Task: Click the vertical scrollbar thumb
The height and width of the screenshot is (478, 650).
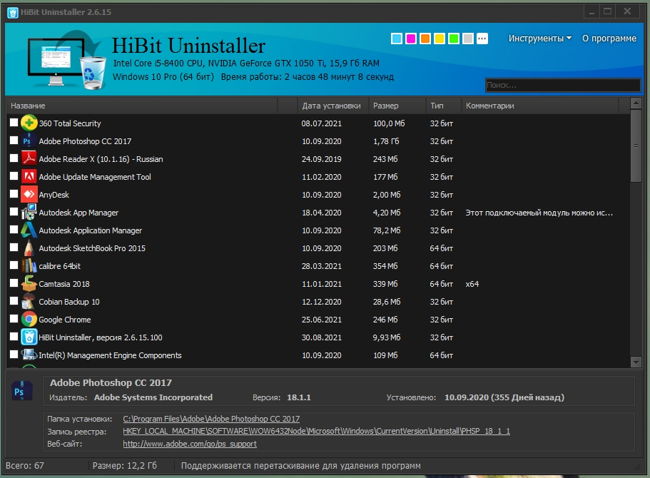Action: tap(635, 145)
